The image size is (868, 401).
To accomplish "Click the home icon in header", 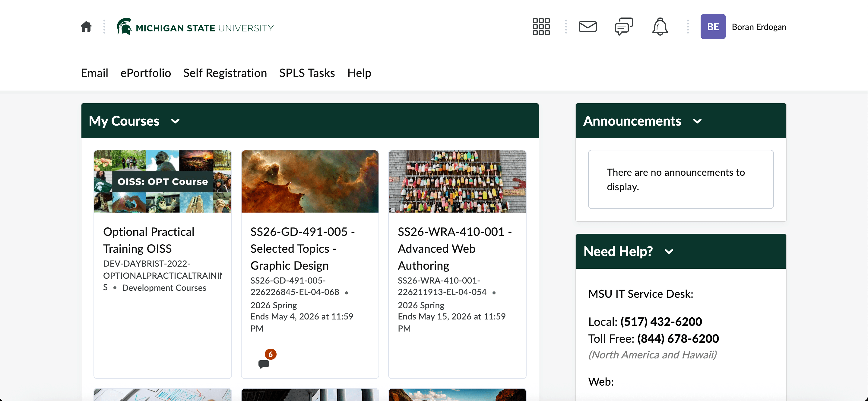I will point(86,27).
